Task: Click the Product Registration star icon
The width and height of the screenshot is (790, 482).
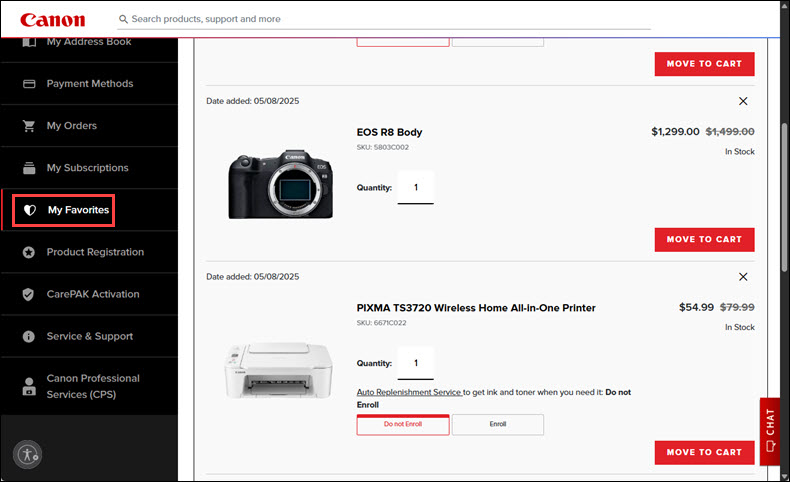Action: [x=29, y=252]
